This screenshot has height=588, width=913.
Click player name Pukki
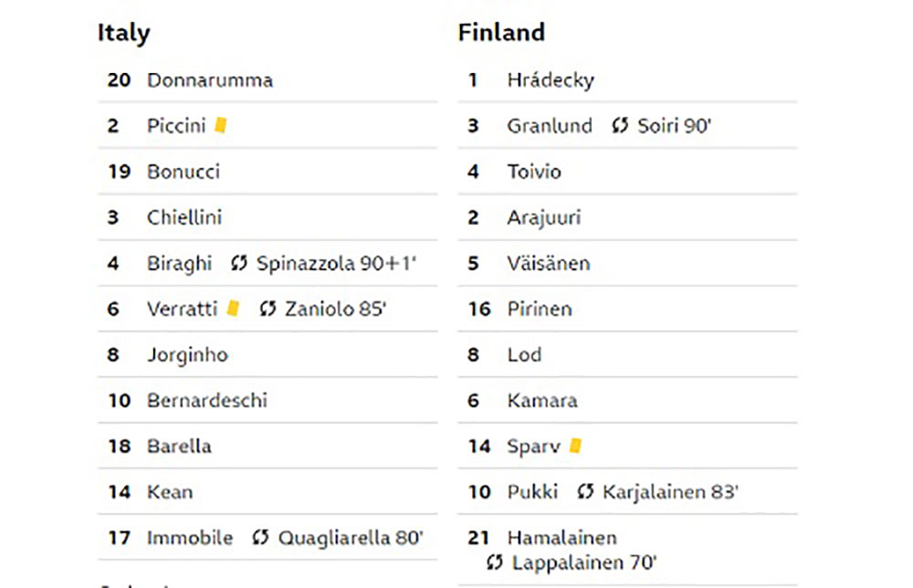point(532,492)
